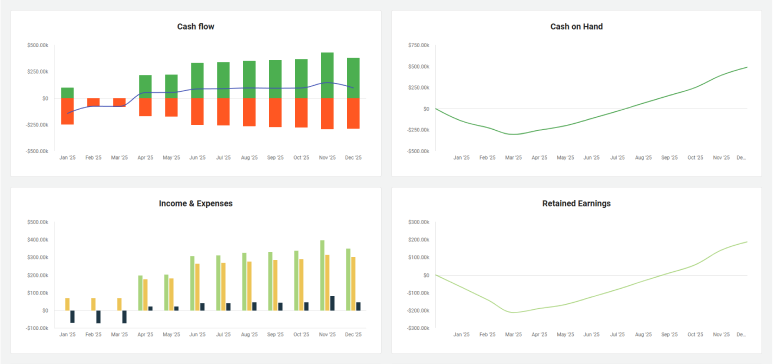The width and height of the screenshot is (773, 364).
Task: Click the Income & Expenses chart title
Action: (196, 203)
